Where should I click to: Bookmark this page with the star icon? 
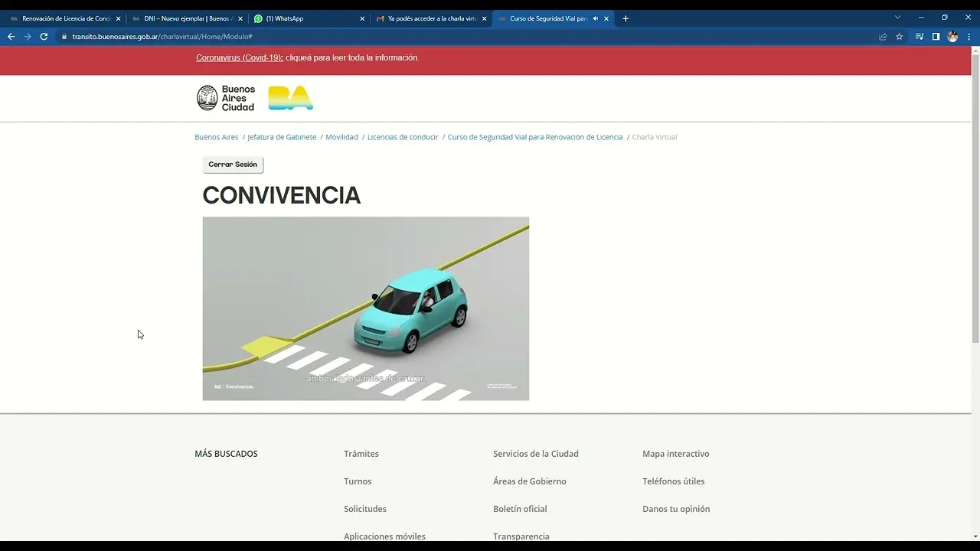[x=899, y=36]
